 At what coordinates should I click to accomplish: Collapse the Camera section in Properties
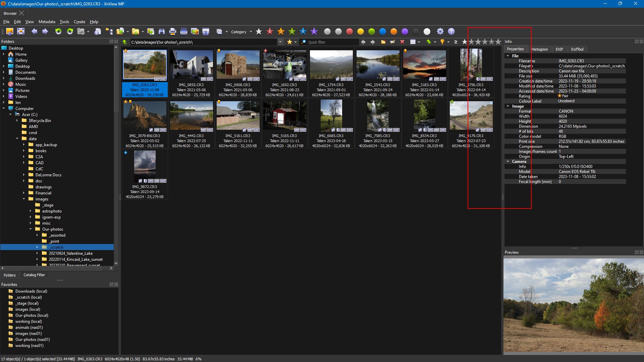pyautogui.click(x=508, y=162)
